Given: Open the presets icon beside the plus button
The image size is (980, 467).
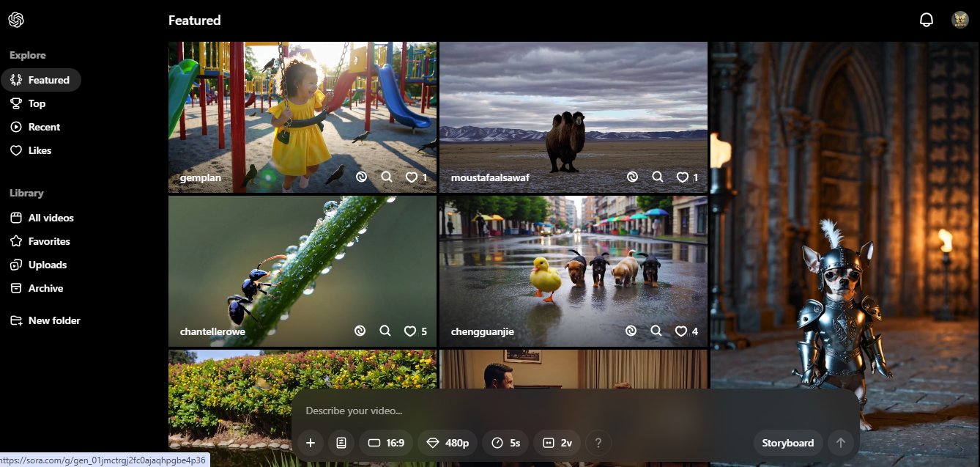Looking at the screenshot, I should [341, 443].
